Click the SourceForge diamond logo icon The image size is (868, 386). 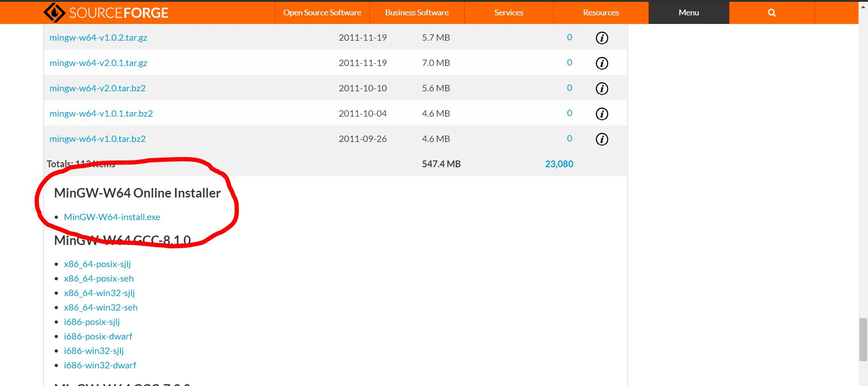(x=54, y=13)
